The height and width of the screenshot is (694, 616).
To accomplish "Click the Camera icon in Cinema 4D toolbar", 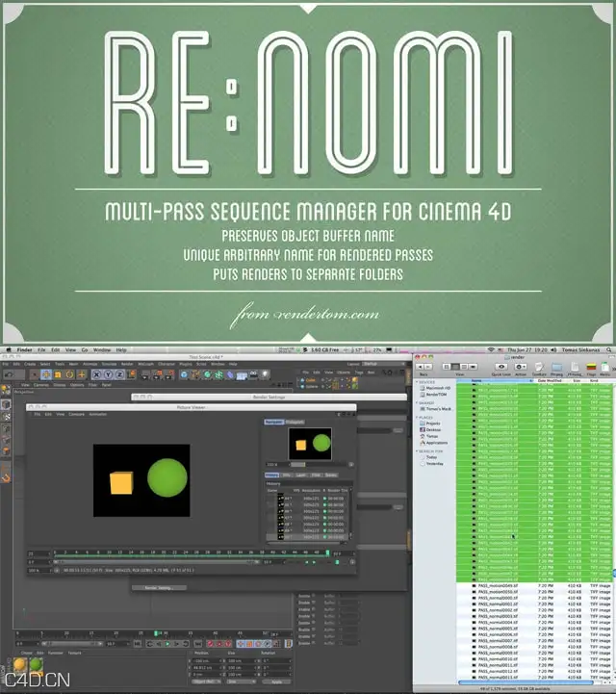I will pos(253,374).
